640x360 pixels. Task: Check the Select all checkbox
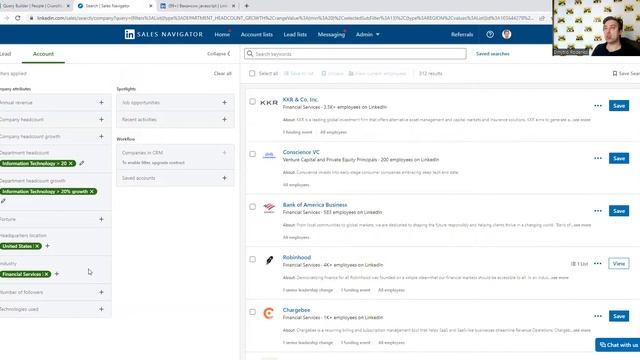point(252,73)
